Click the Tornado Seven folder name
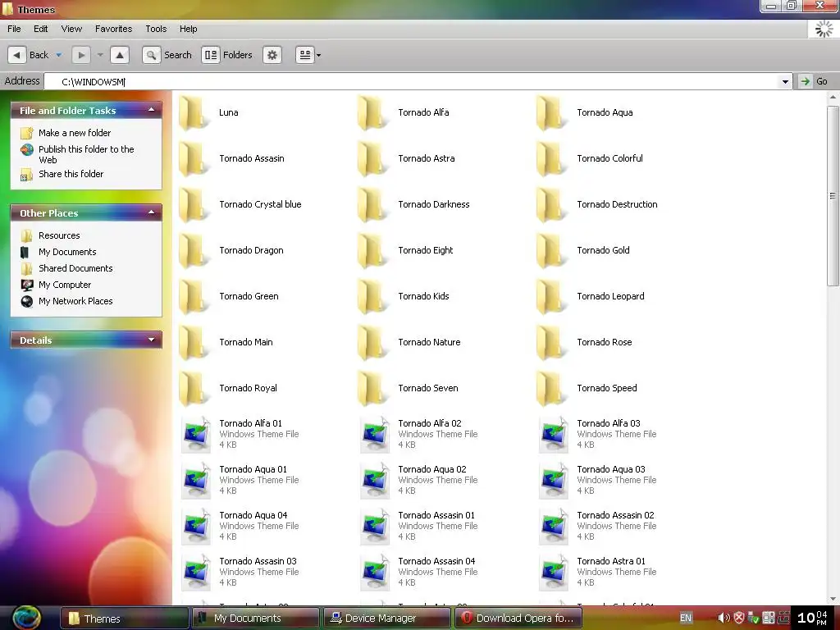Image resolution: width=840 pixels, height=630 pixels. point(428,388)
